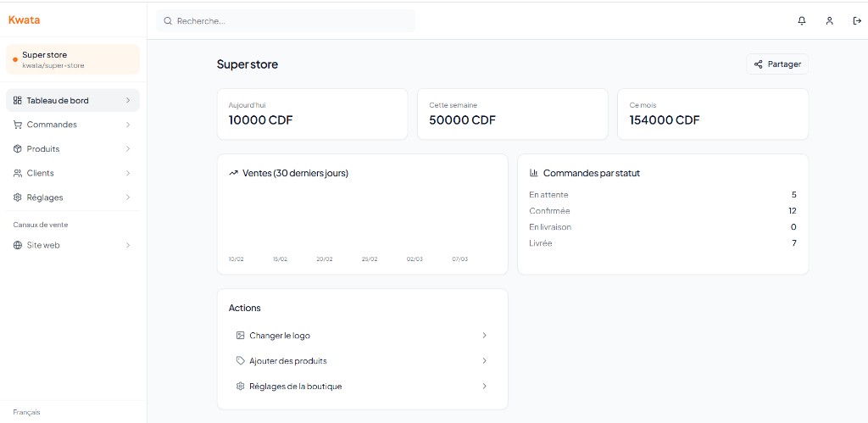The width and height of the screenshot is (868, 423).
Task: Click the Recherche search field
Action: 287,21
